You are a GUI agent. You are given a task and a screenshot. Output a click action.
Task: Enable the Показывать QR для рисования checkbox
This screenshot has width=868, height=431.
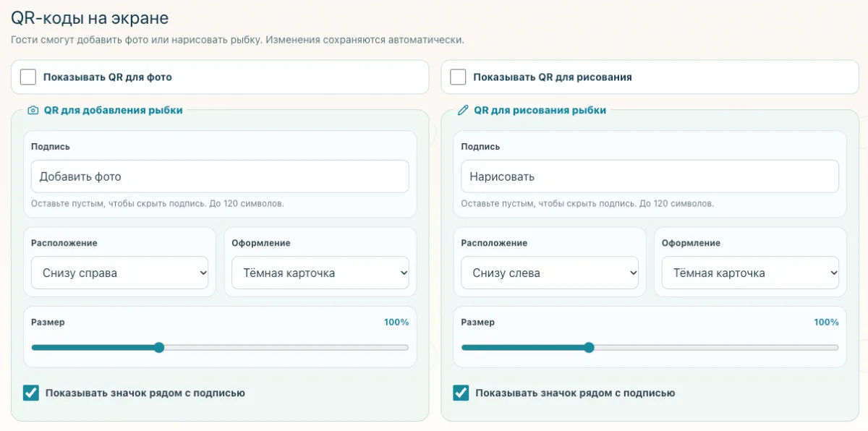(458, 77)
